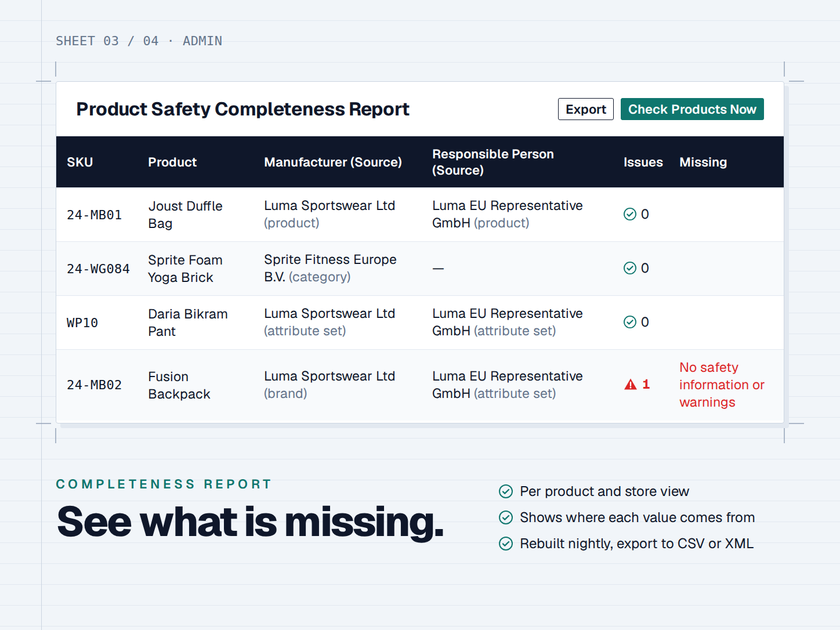Image resolution: width=840 pixels, height=630 pixels.
Task: Open the Daria Bikram Pant product
Action: coord(188,323)
